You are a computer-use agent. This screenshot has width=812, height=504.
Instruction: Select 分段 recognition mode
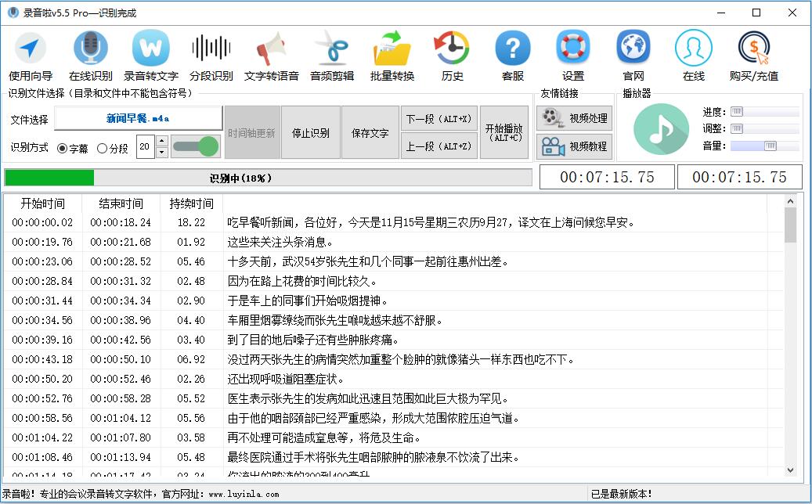pos(113,149)
